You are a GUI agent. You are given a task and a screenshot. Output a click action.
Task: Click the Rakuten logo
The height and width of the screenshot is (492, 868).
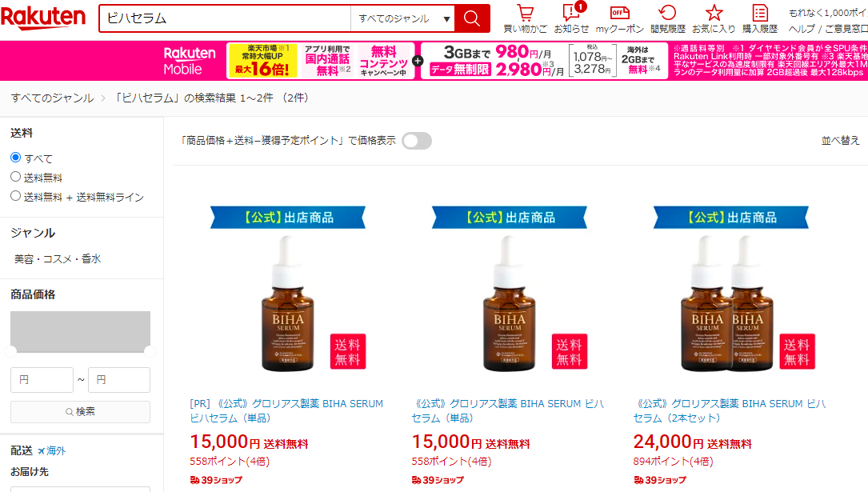(x=43, y=18)
